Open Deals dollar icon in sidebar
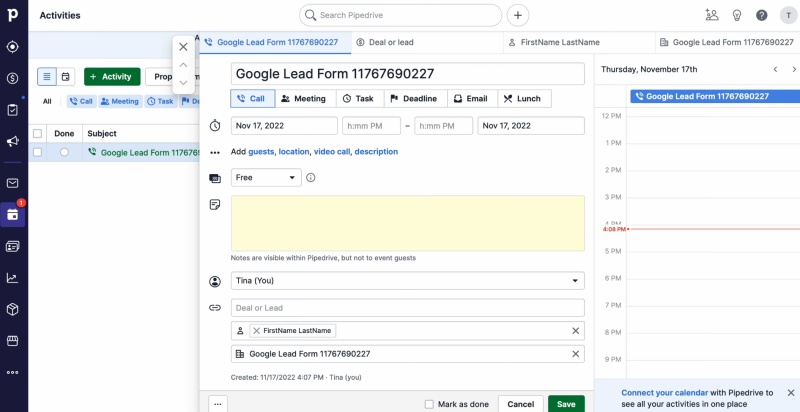Screen dimensions: 800x412 pyautogui.click(x=13, y=79)
